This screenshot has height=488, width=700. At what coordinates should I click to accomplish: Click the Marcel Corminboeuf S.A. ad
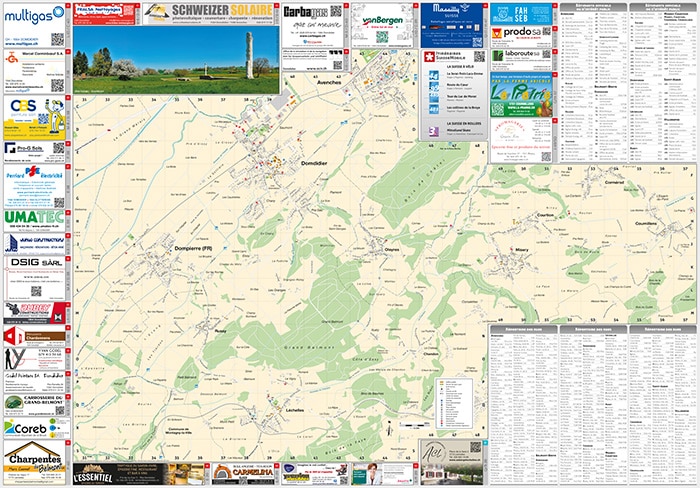35,71
